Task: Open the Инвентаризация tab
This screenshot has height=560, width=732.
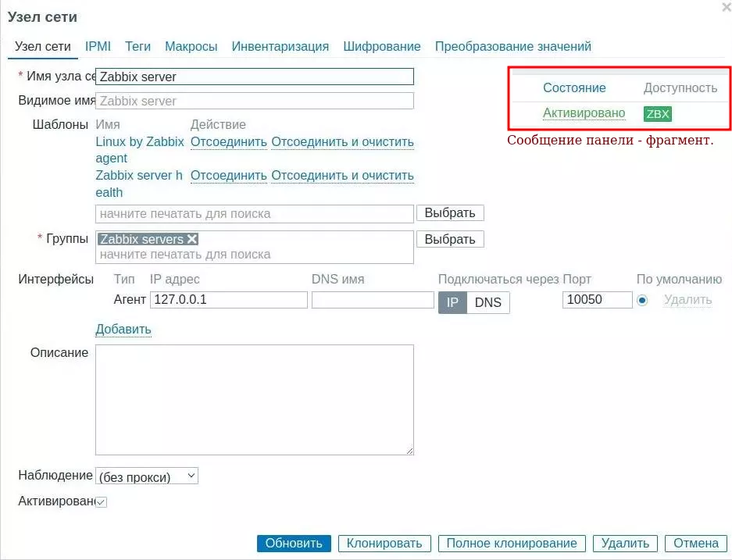Action: [x=280, y=46]
